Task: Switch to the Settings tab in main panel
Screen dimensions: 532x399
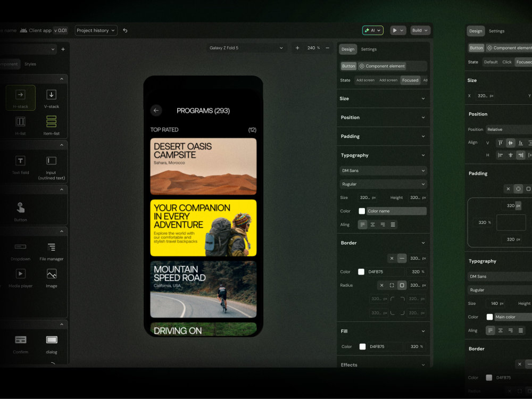Action: tap(369, 49)
